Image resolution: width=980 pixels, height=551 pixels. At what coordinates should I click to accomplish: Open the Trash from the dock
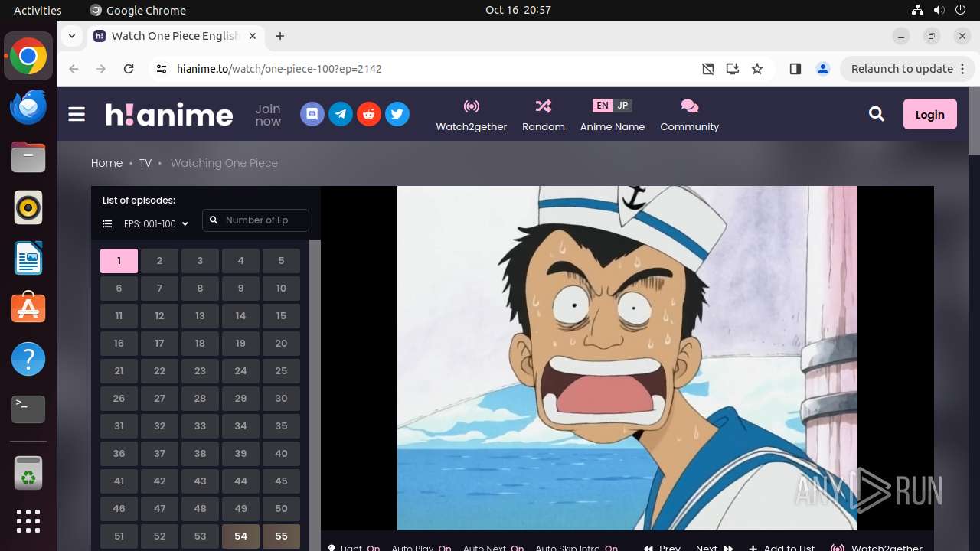(x=28, y=473)
